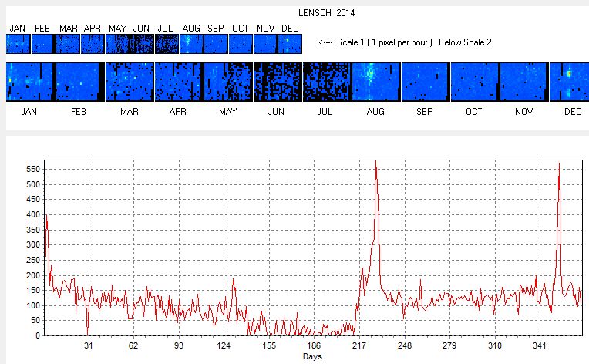Screen dimensions: 589x364
Task: Click the large NOV heatmap panel
Action: [523, 82]
